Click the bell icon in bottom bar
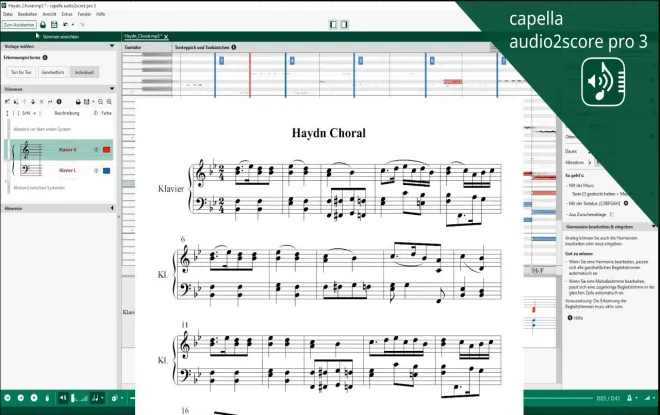 coord(629,398)
